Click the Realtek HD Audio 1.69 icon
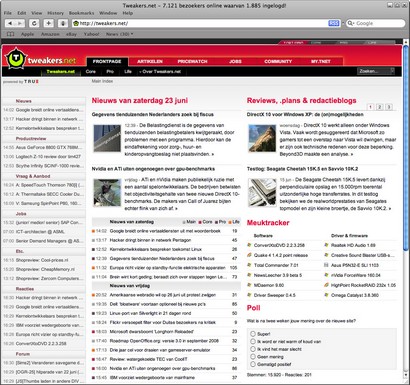The width and height of the screenshot is (410, 385). click(326, 245)
